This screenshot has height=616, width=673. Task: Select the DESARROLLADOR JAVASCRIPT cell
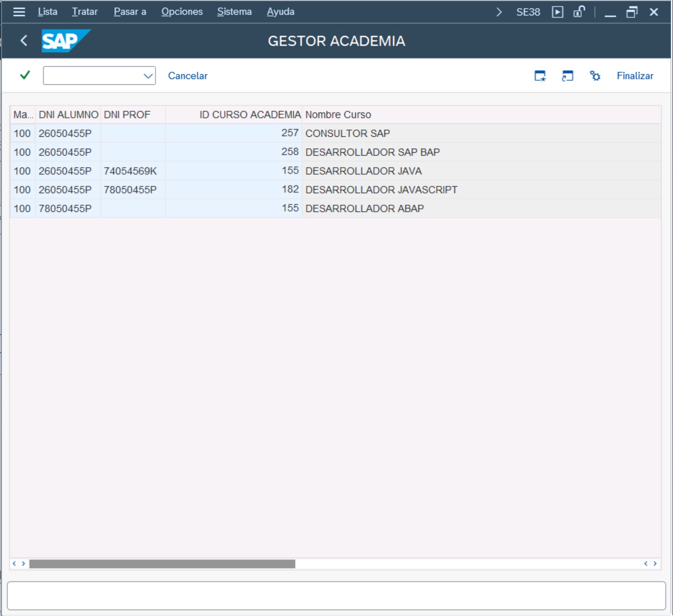click(481, 190)
